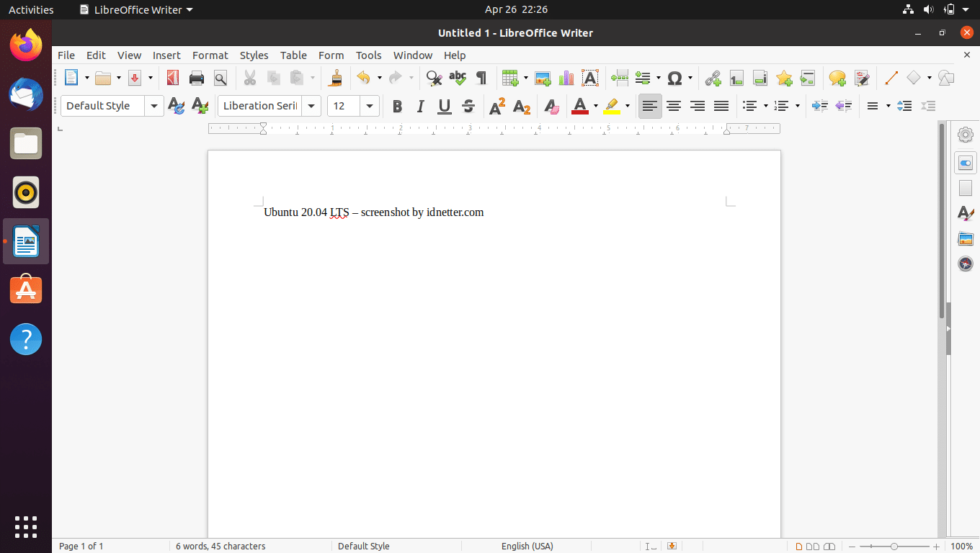
Task: Open Highlighting Color dropdown arrow
Action: tap(628, 107)
